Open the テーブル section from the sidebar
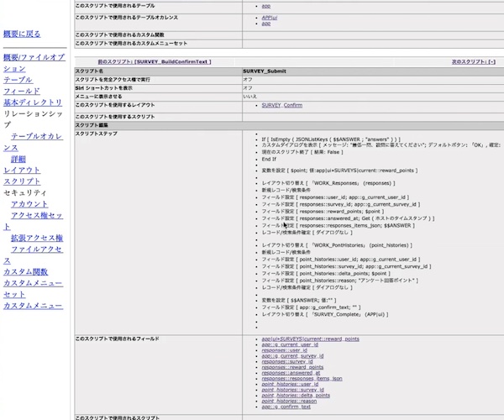The width and height of the screenshot is (504, 420). click(18, 80)
